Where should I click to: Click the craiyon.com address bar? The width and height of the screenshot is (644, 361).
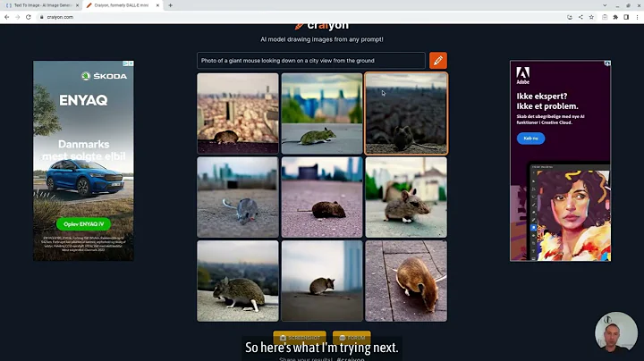pos(304,17)
